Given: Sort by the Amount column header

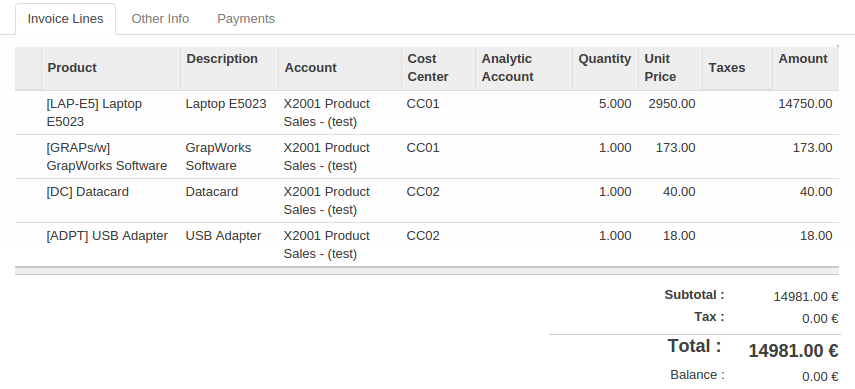Looking at the screenshot, I should coord(805,68).
